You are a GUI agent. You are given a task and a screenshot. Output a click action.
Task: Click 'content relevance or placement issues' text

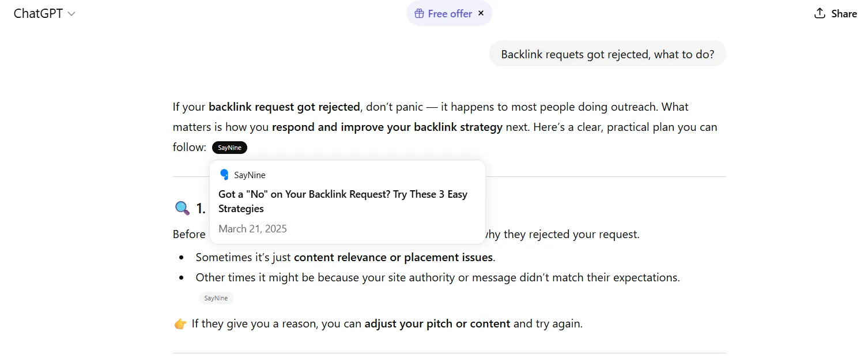click(393, 257)
